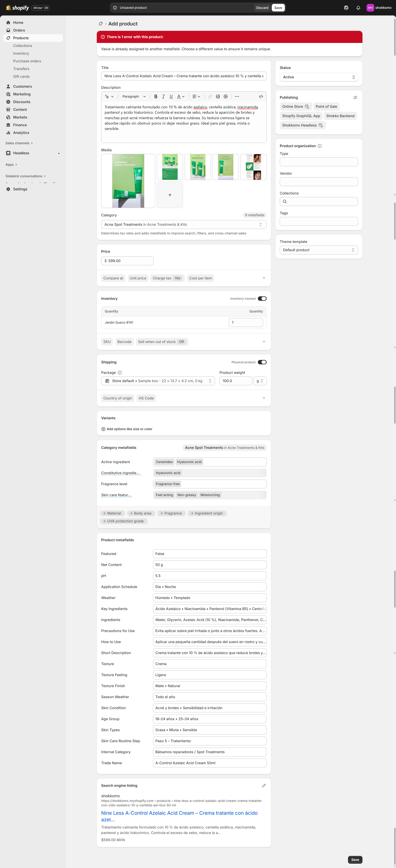Show HTML code view of description
396x868 pixels.
click(261, 97)
